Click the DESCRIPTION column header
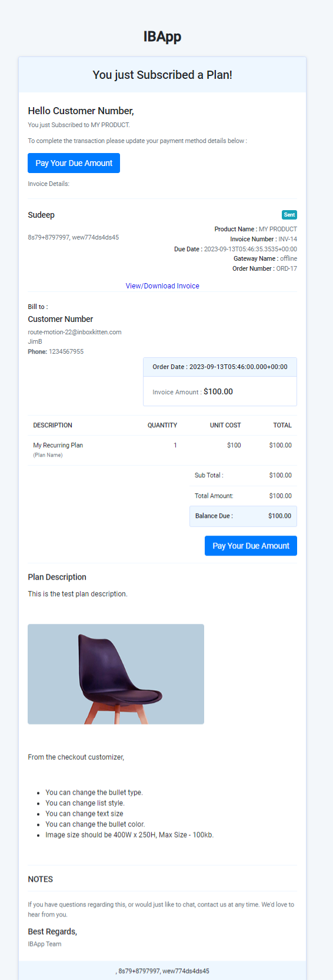Screen dimensions: 333x980 pos(53,425)
